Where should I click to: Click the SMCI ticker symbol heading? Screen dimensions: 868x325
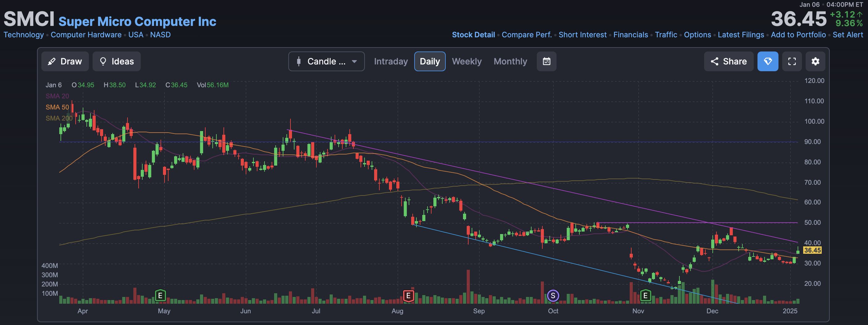[29, 19]
